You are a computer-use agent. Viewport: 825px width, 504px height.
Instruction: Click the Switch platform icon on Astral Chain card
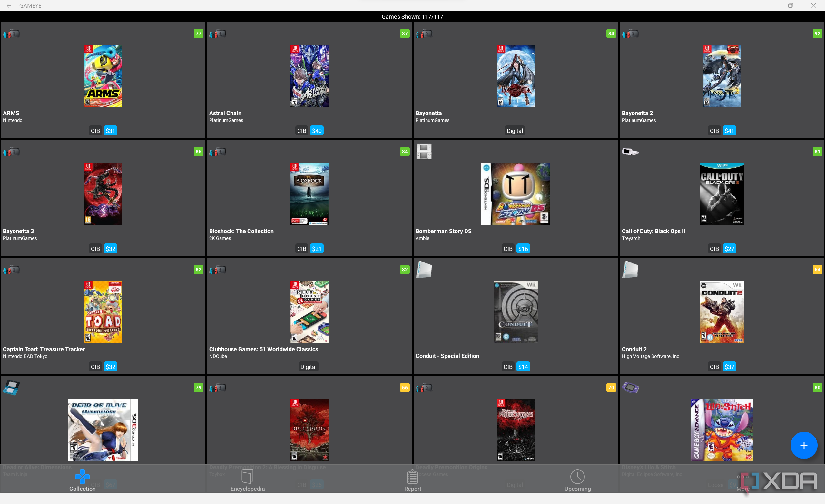click(218, 34)
